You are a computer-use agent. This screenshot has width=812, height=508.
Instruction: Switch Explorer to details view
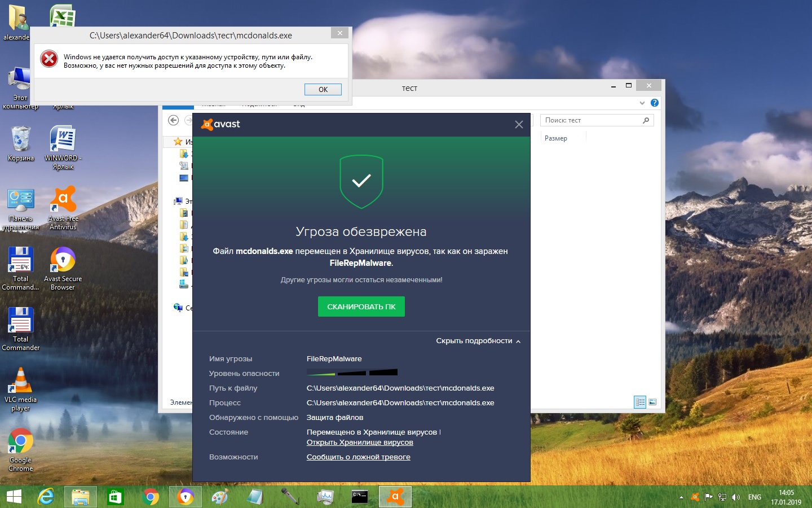click(640, 402)
